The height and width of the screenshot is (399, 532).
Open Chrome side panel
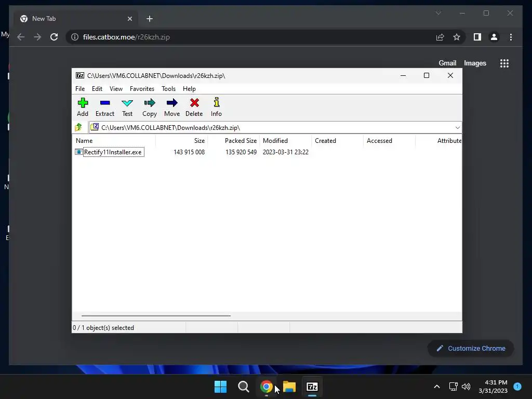pos(477,37)
